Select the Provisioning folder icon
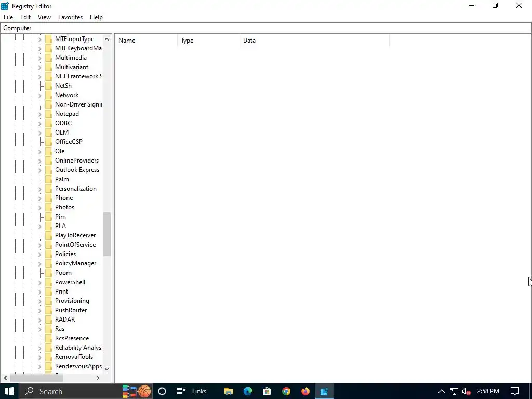Viewport: 532px width, 399px height. pos(49,301)
